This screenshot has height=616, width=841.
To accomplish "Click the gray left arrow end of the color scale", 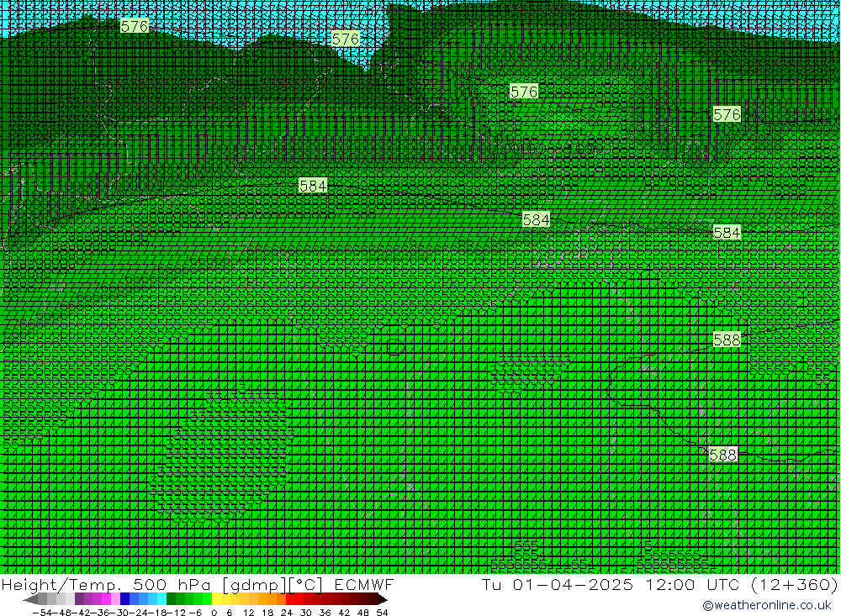I will coord(30,599).
